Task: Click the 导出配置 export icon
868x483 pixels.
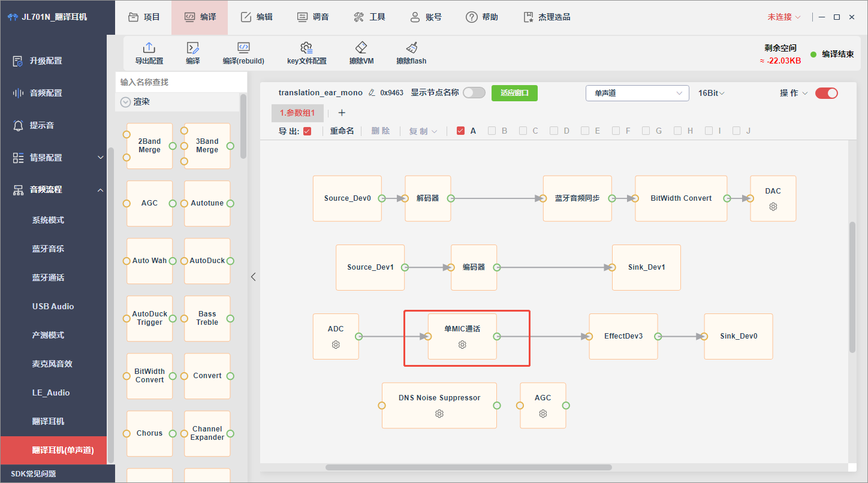Action: click(x=149, y=48)
